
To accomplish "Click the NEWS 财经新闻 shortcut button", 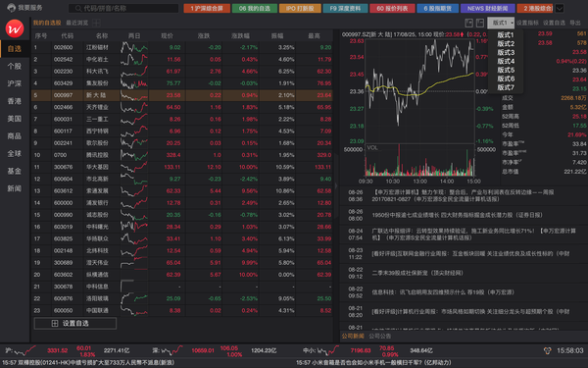I will point(487,8).
